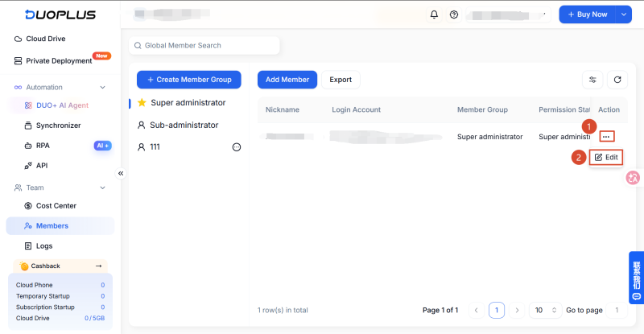Image resolution: width=644 pixels, height=334 pixels.
Task: Select Members in sidebar
Action: coord(60,226)
